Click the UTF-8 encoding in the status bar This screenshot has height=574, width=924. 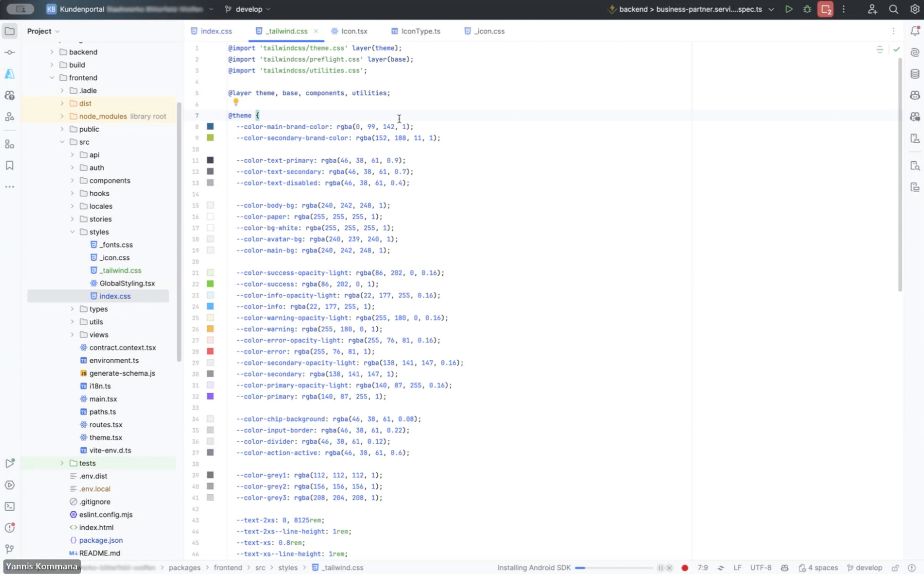[x=760, y=567]
